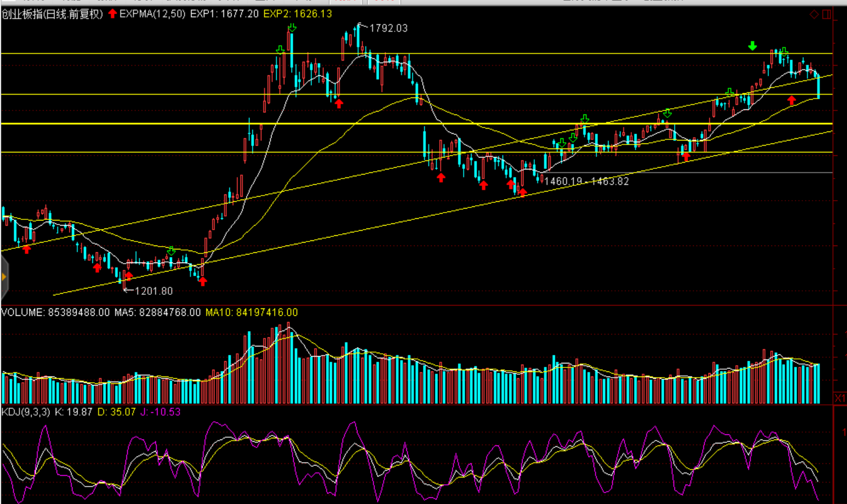Click the X1 volume scale label
The width and height of the screenshot is (847, 504).
point(840,399)
